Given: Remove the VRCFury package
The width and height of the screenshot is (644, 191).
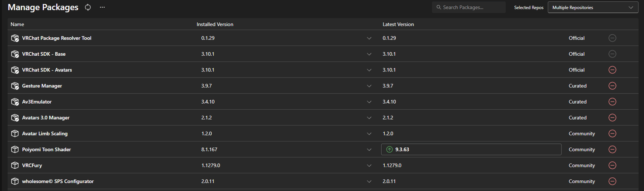Looking at the screenshot, I should coord(612,165).
